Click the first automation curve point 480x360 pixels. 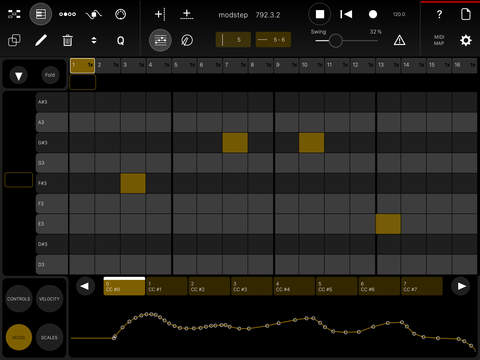114,337
